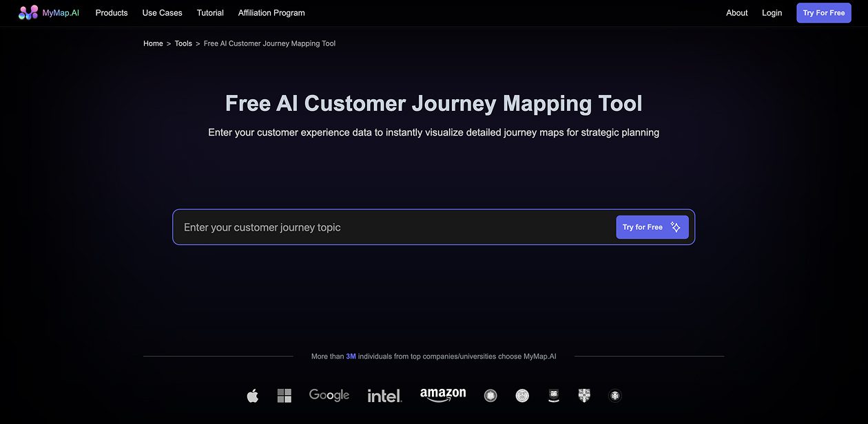Click the Google logo
Image resolution: width=868 pixels, height=424 pixels.
pos(329,395)
